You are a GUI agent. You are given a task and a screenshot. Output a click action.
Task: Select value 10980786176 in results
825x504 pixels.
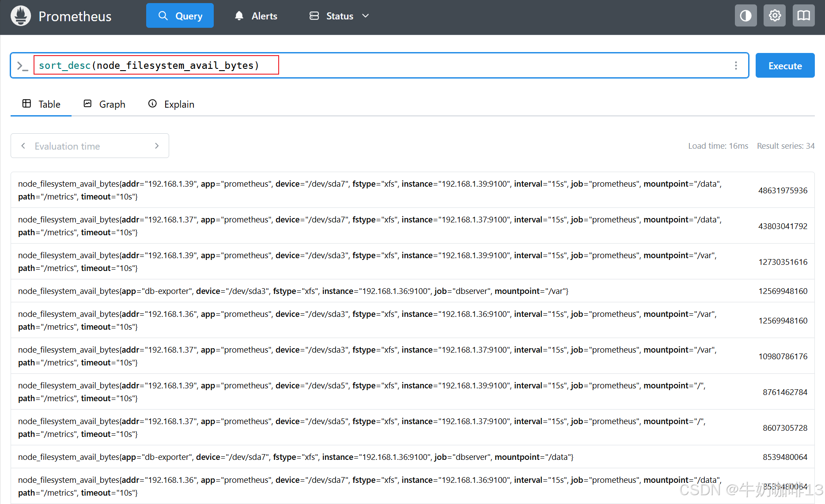pyautogui.click(x=783, y=356)
